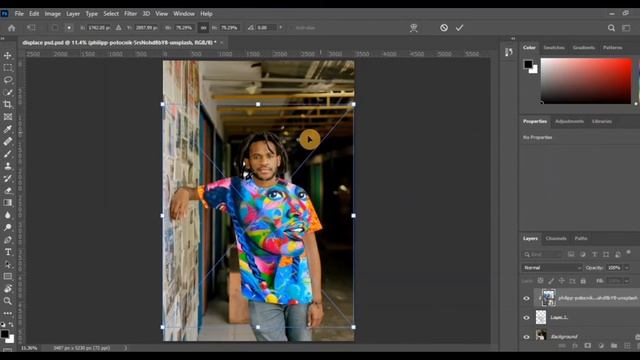Open the Window menu

(x=184, y=13)
